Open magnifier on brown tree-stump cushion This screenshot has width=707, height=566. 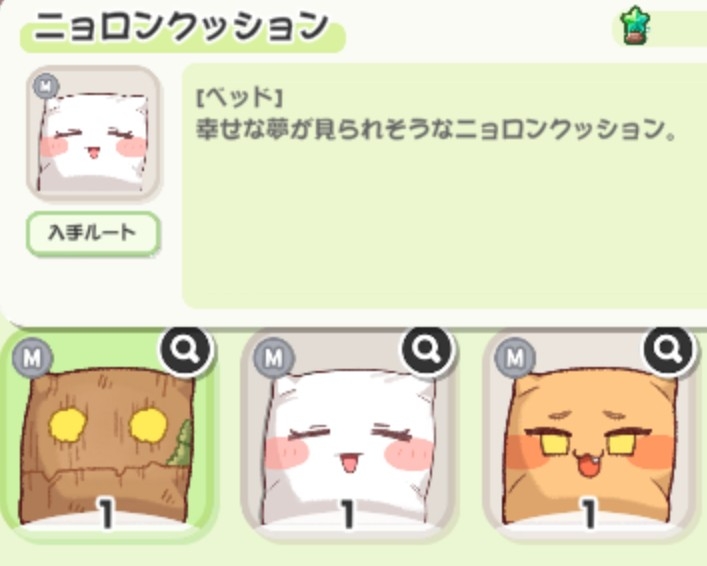point(186,350)
